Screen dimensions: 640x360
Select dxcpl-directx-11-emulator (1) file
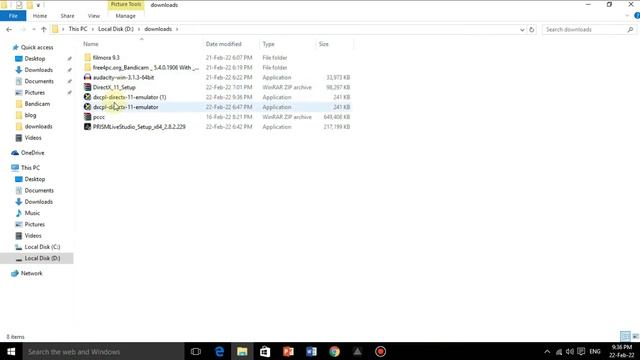(129, 97)
